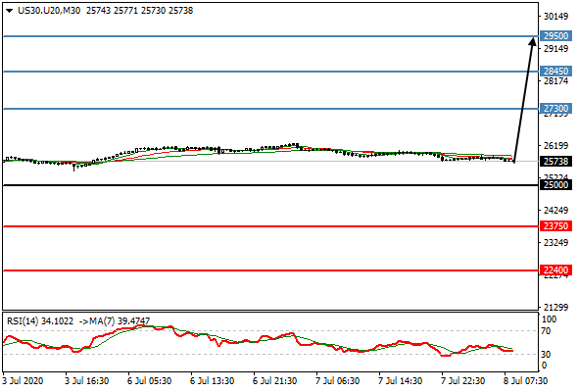The width and height of the screenshot is (578, 392).
Task: Click the 23249 price axis value
Action: pos(555,243)
